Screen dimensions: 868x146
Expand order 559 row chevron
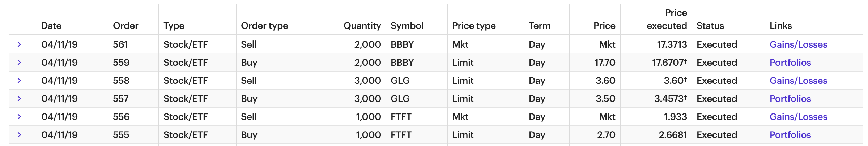(x=19, y=63)
